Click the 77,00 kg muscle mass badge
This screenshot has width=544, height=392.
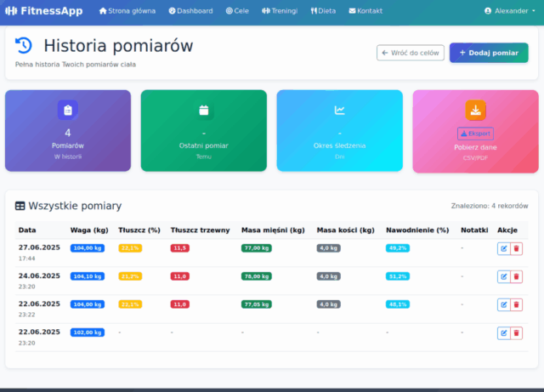tap(257, 248)
